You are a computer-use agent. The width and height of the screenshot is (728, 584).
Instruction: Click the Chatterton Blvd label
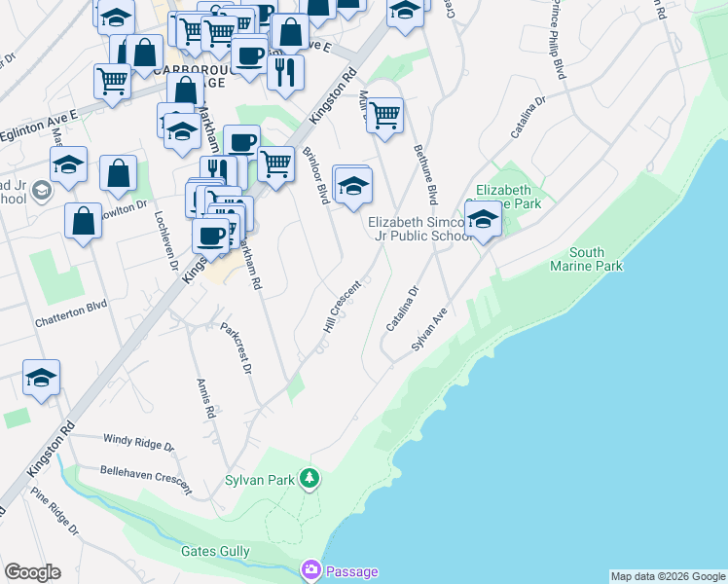point(71,313)
